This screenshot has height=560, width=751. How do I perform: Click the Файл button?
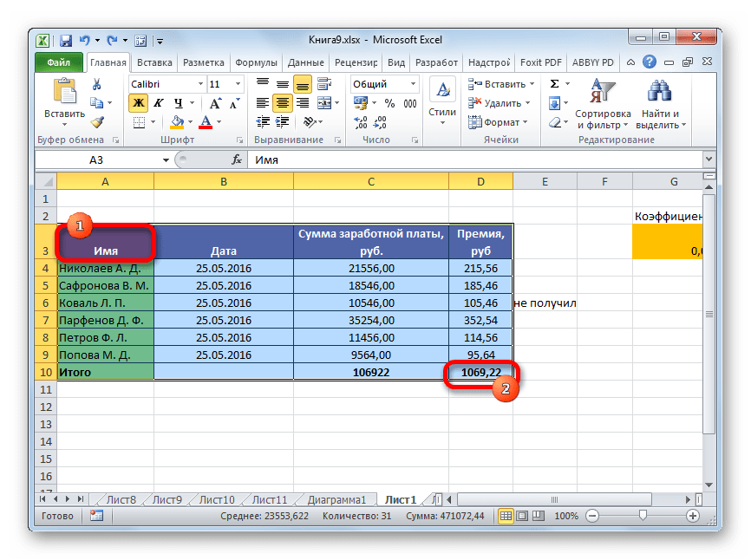click(59, 62)
